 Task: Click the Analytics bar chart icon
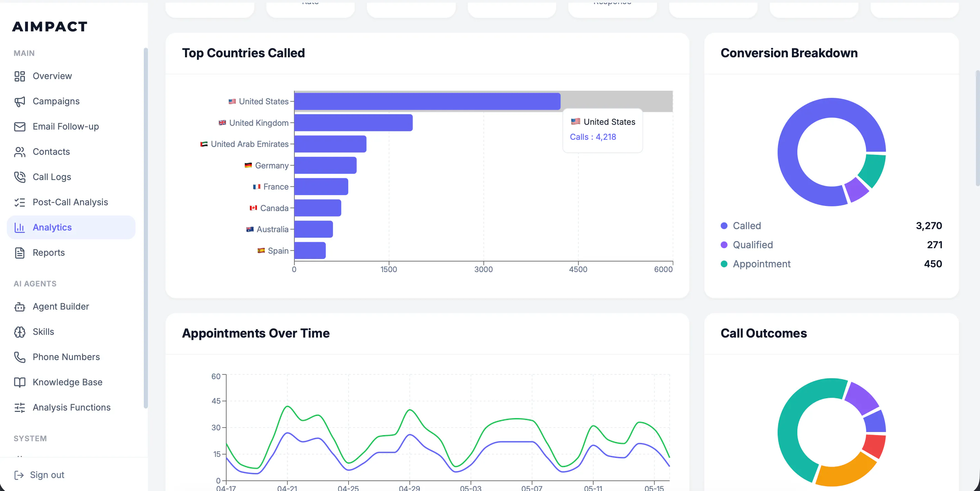point(19,227)
